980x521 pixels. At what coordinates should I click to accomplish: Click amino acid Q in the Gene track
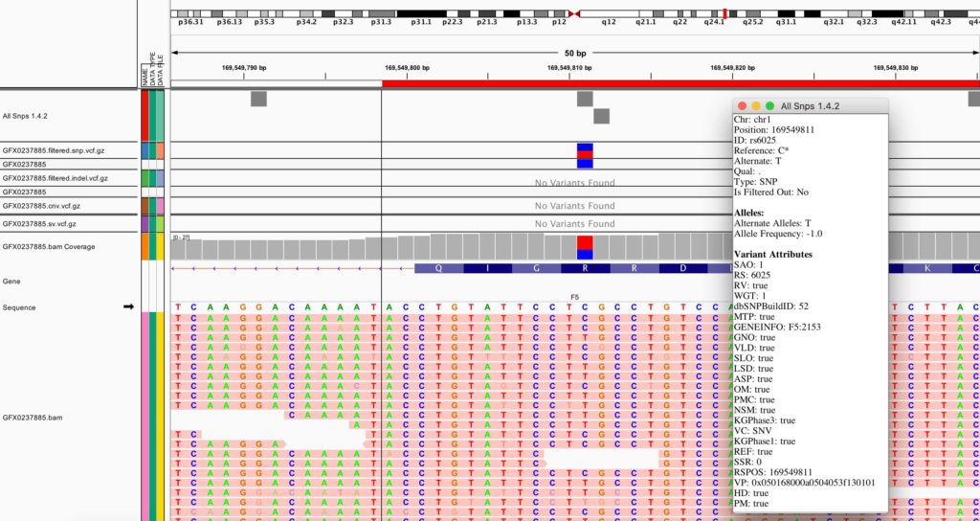(x=438, y=268)
